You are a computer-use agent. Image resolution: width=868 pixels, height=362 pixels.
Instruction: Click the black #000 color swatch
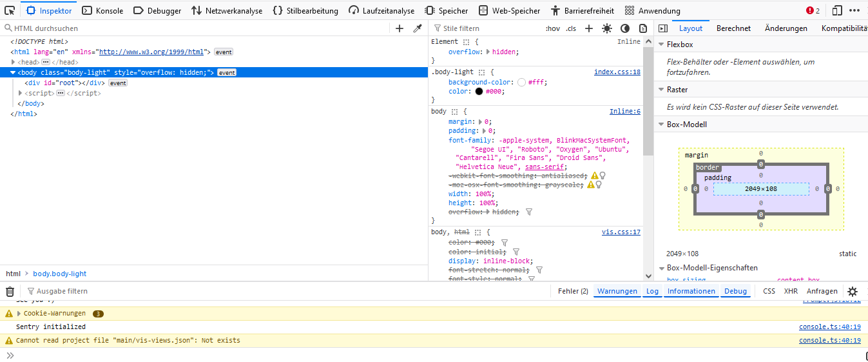tap(479, 92)
